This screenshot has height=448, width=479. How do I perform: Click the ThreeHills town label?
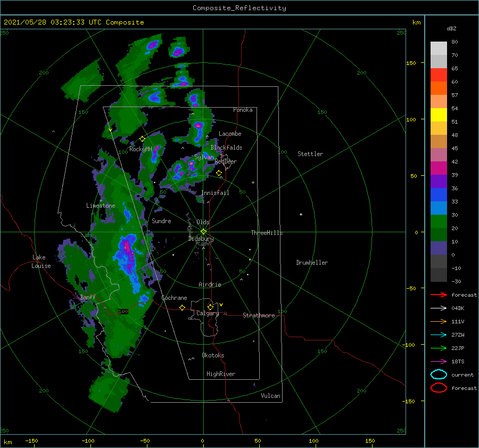tap(267, 233)
